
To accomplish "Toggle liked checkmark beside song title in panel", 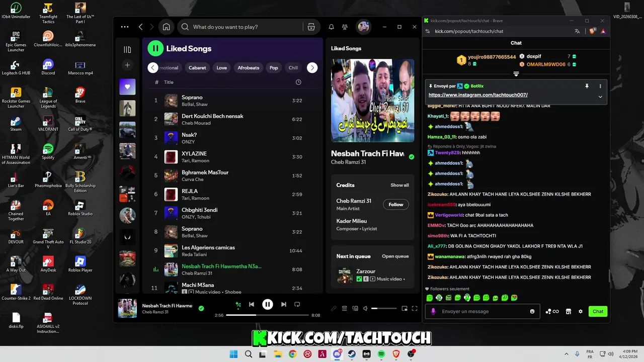I will point(412,157).
